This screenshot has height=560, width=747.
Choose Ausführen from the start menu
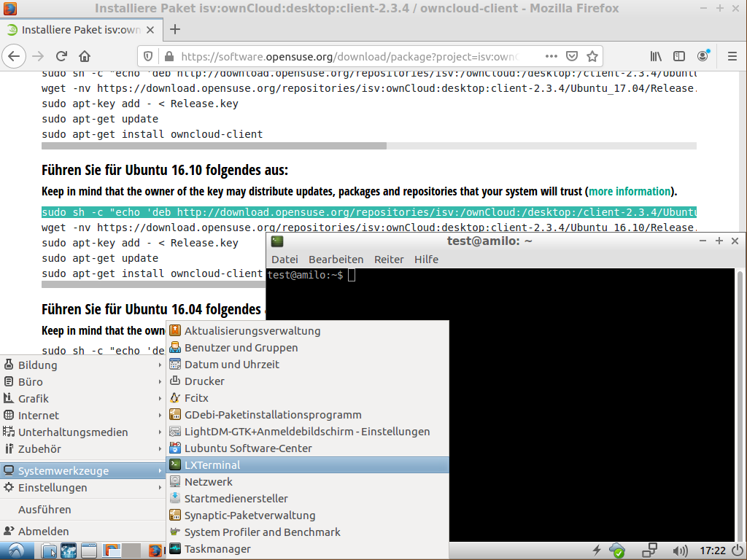pyautogui.click(x=82, y=510)
